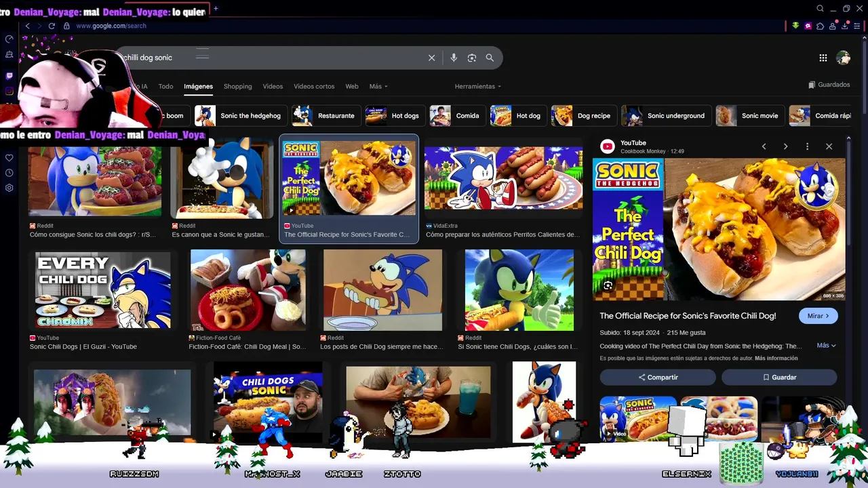Close the image preview panel
This screenshot has width=868, height=488.
click(x=829, y=146)
